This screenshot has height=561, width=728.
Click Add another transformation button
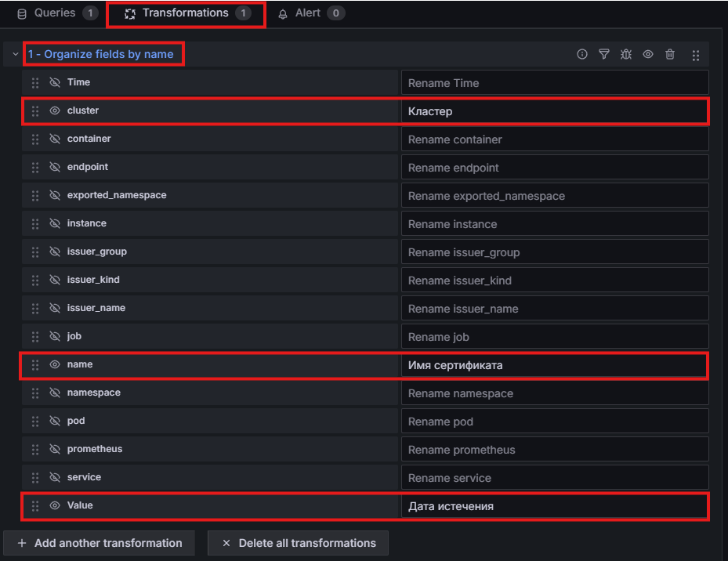[x=99, y=543]
